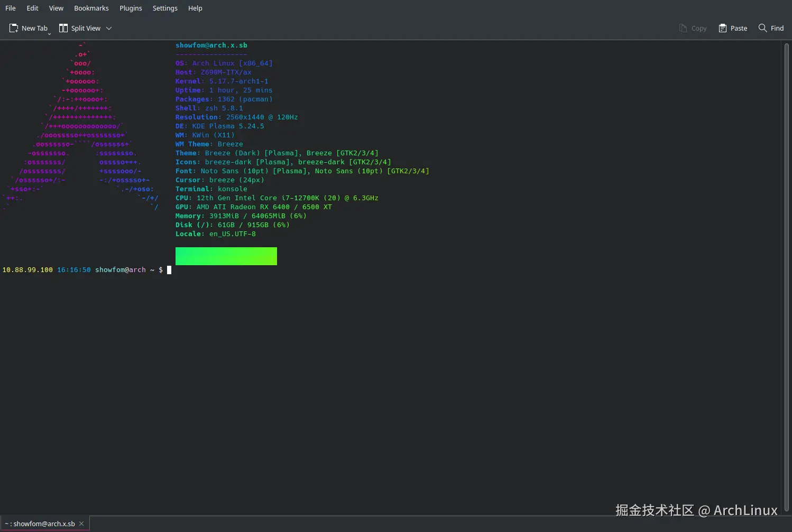Click the terminal cursor block at prompt
The height and width of the screenshot is (532, 792).
point(169,270)
